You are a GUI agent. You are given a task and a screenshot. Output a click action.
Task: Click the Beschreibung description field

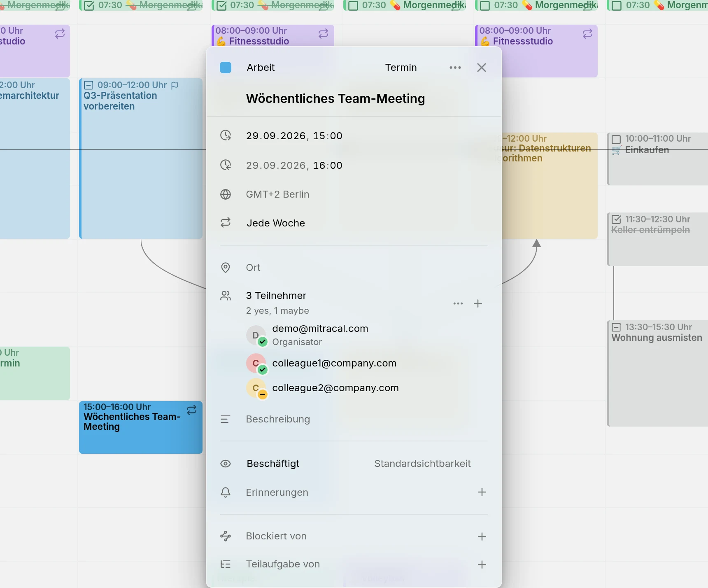278,419
